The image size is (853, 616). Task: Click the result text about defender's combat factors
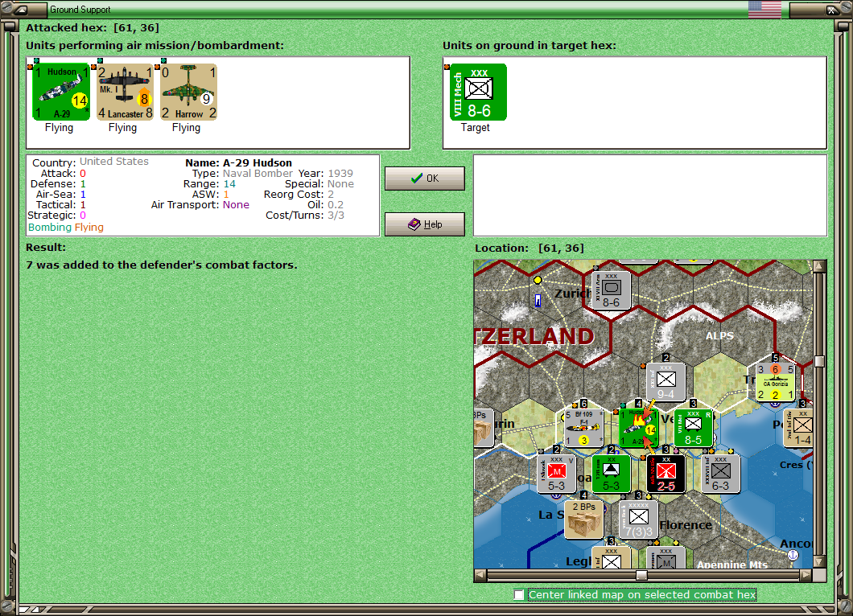(x=162, y=265)
